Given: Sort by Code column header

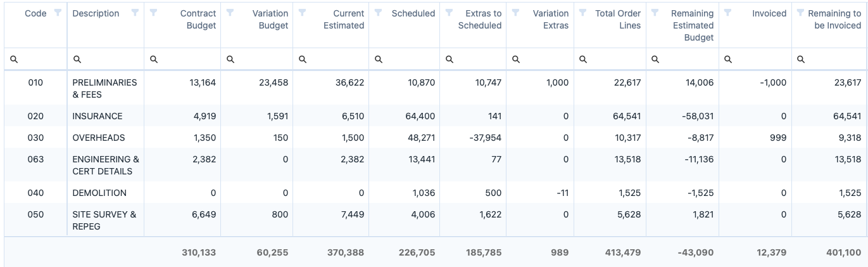Looking at the screenshot, I should [x=35, y=13].
